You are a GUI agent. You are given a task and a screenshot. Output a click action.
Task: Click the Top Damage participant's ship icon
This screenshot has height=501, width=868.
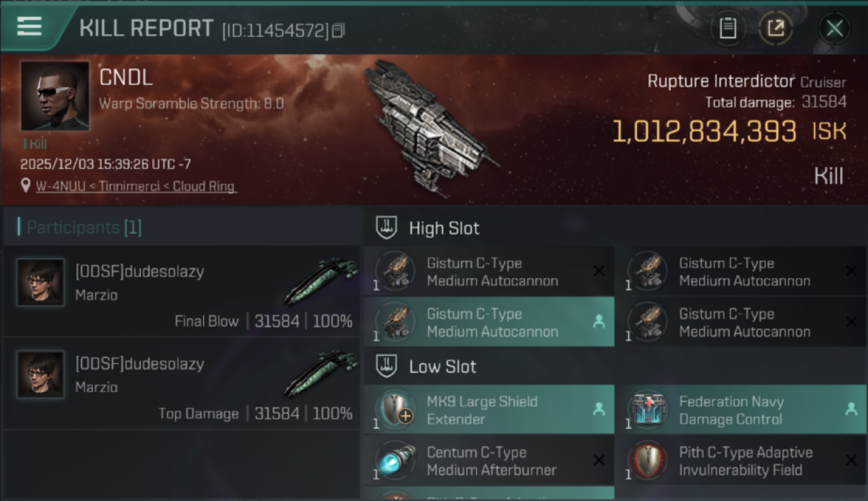pos(320,373)
